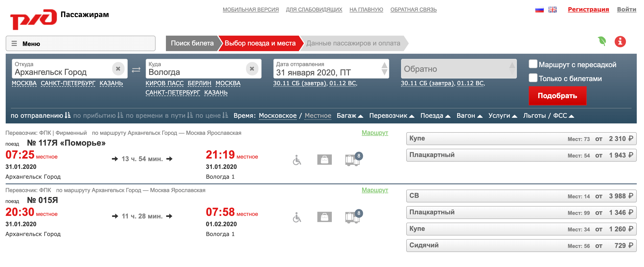Enable Только с билетами checkbox
The height and width of the screenshot is (267, 644).
pyautogui.click(x=533, y=78)
